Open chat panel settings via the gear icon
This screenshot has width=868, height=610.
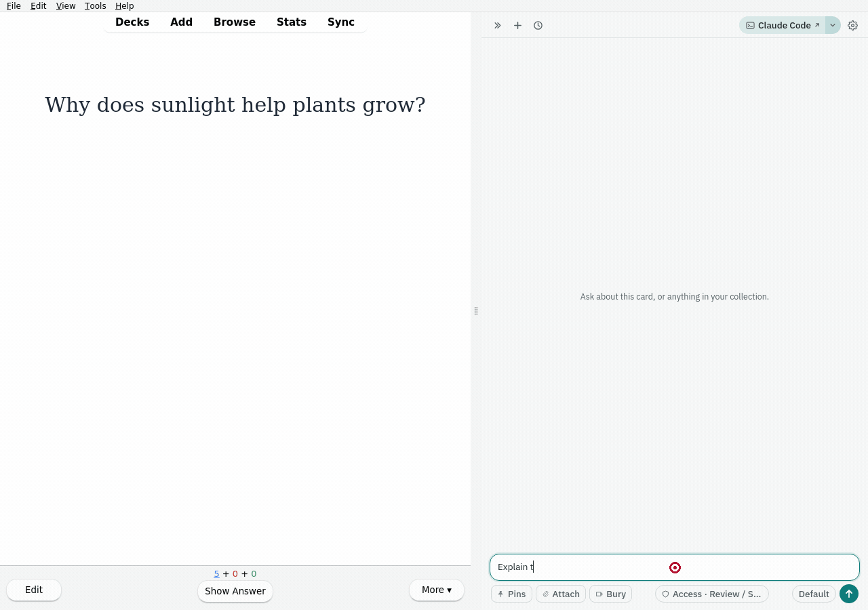(x=853, y=26)
